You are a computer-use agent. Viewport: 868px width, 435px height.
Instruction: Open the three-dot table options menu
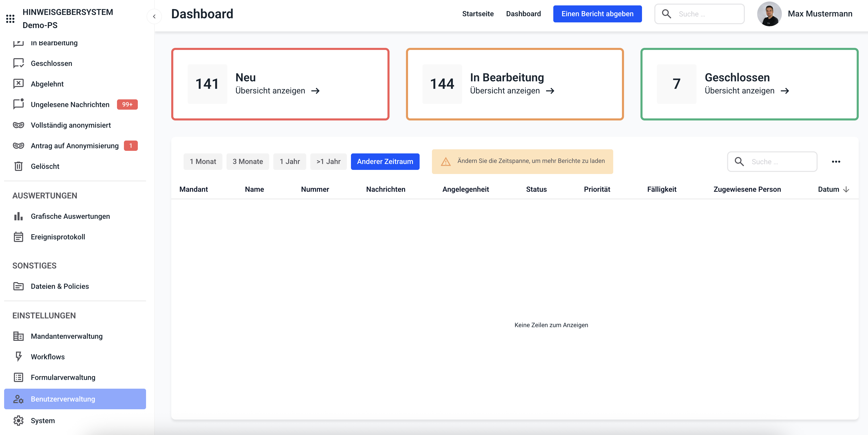click(836, 162)
